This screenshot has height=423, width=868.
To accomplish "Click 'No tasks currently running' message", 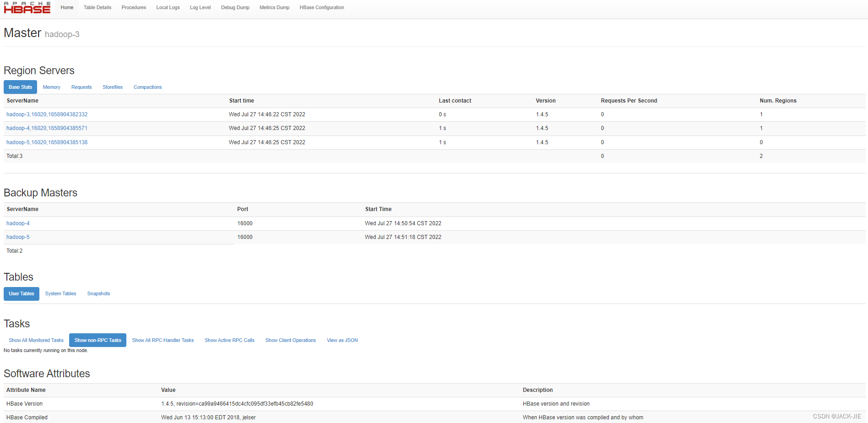I will point(46,351).
